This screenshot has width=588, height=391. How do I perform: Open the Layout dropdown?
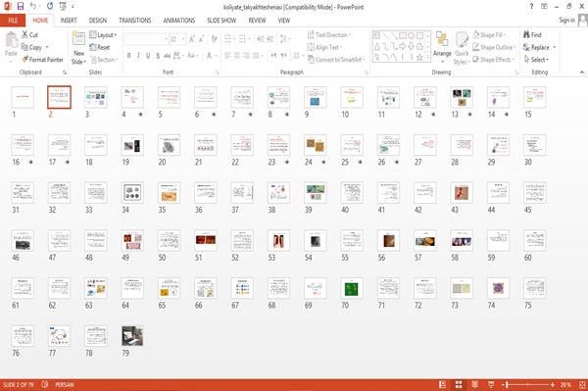103,35
